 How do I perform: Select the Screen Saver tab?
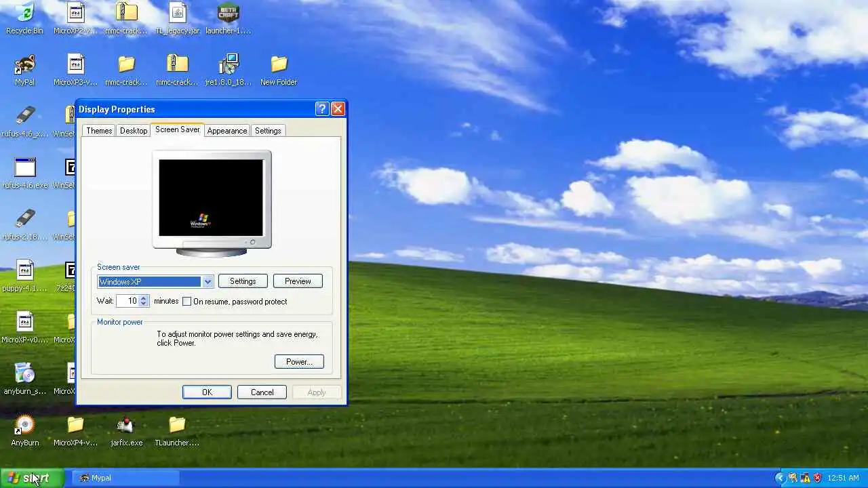(x=178, y=129)
